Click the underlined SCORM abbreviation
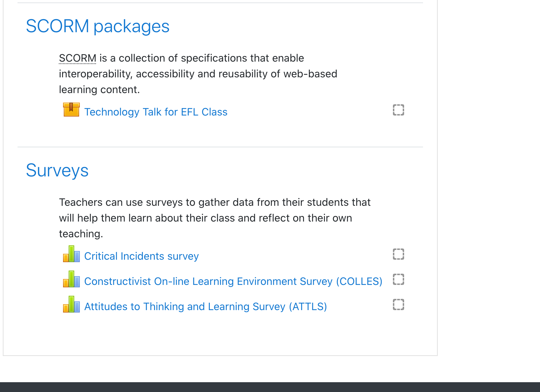Viewport: 540px width, 392px height. 77,58
